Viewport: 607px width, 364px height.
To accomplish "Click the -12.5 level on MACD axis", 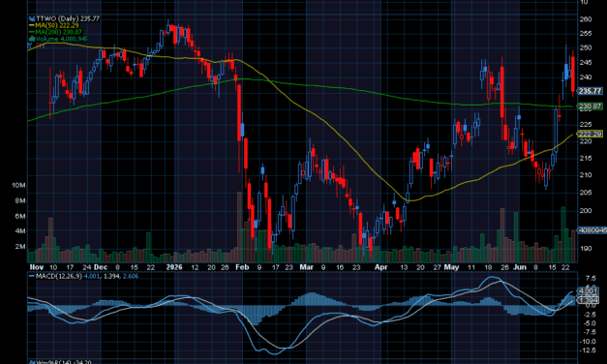I will [x=588, y=350].
